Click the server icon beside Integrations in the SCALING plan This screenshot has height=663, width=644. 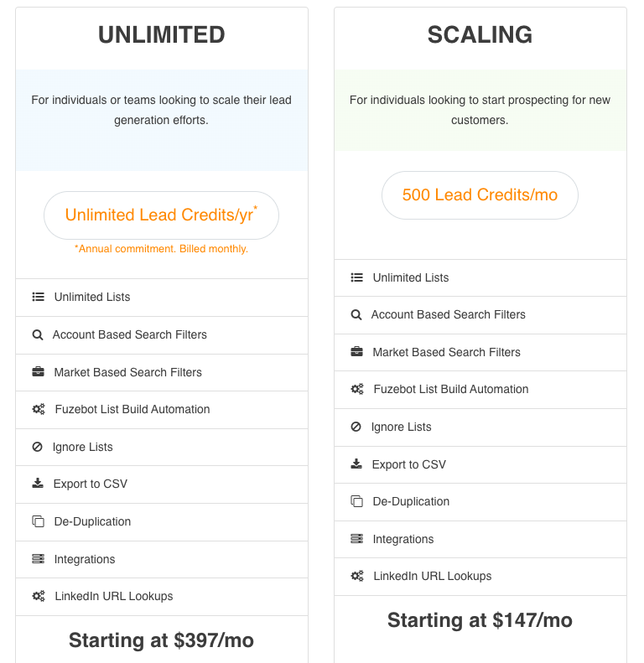356,539
